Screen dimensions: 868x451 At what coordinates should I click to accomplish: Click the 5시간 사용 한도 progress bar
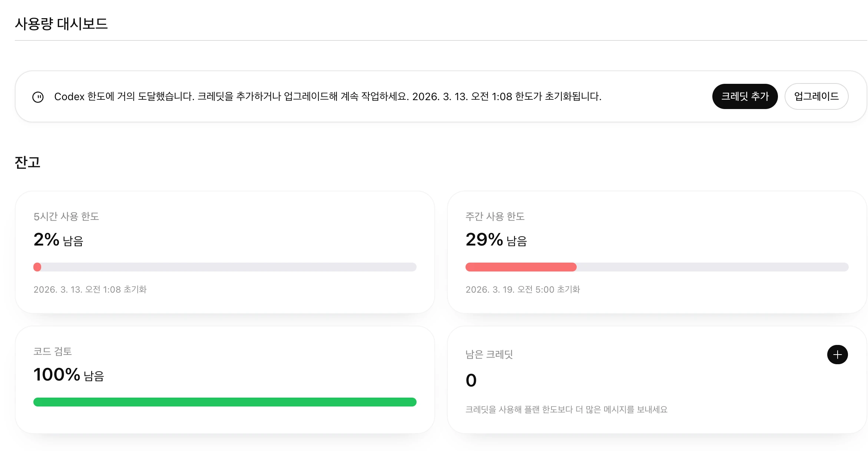click(x=225, y=267)
